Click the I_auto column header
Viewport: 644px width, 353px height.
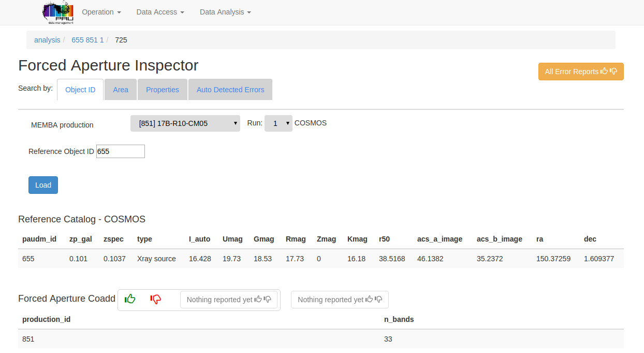200,239
